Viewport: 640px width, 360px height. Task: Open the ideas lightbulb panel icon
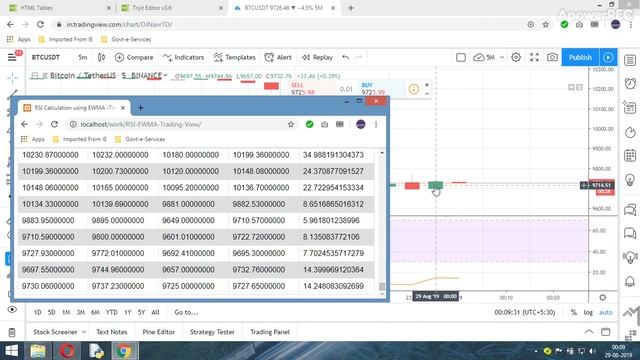(630, 180)
